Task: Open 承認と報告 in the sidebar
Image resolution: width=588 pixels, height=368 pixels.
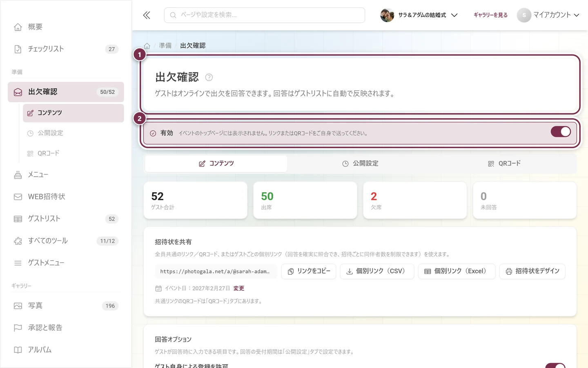Action: click(66, 328)
